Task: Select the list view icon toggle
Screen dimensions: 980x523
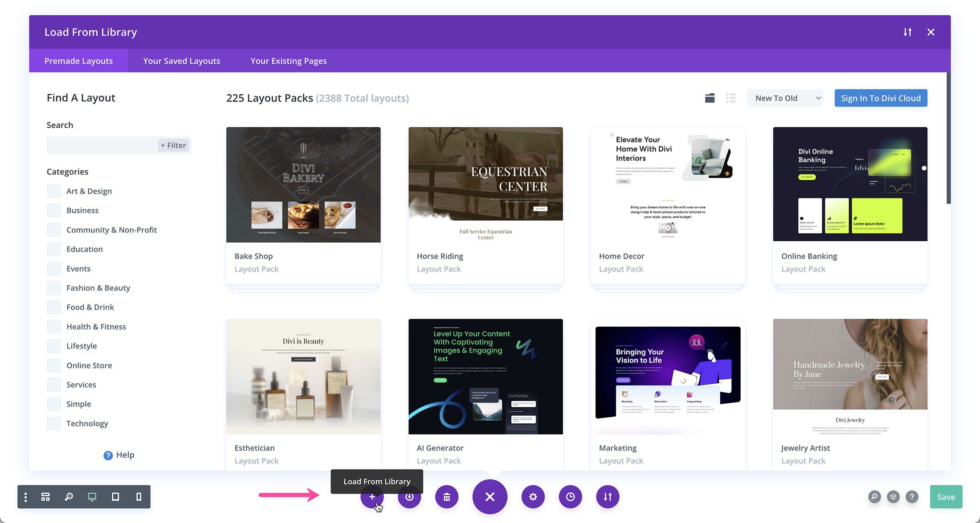Action: [x=731, y=98]
